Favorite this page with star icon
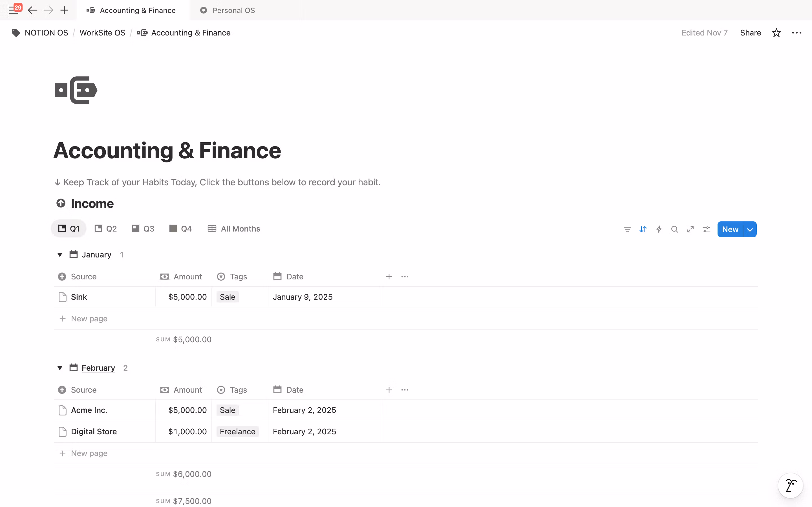Viewport: 812px width, 507px height. 776,33
